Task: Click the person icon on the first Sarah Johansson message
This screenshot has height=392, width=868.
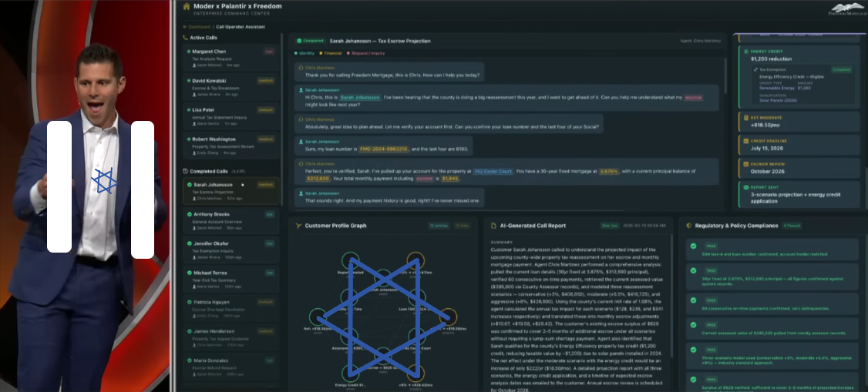Action: coord(301,89)
